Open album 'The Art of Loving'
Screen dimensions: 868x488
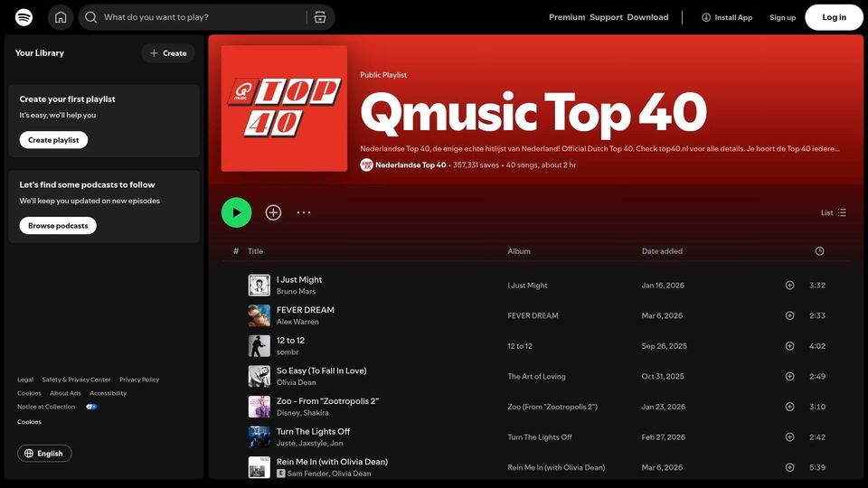pyautogui.click(x=536, y=377)
